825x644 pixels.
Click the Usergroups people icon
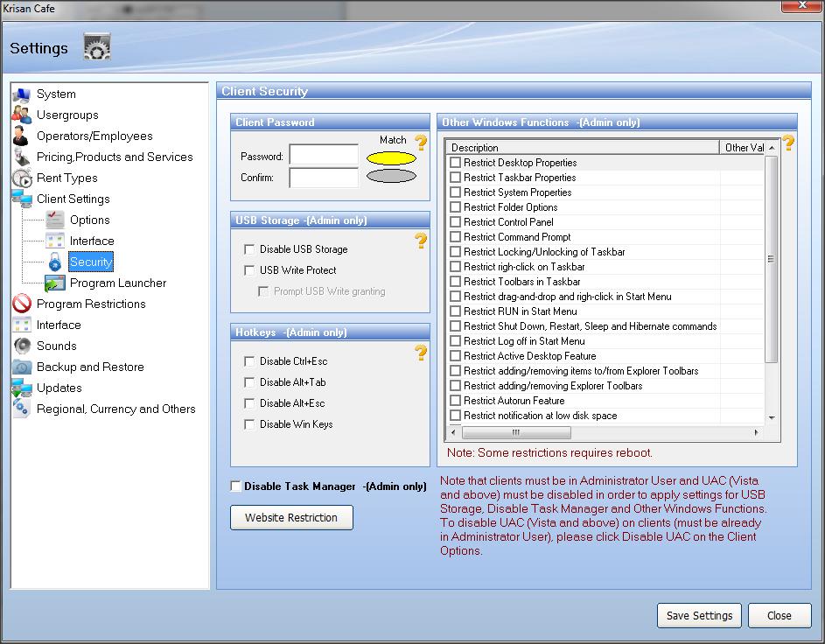(x=22, y=115)
